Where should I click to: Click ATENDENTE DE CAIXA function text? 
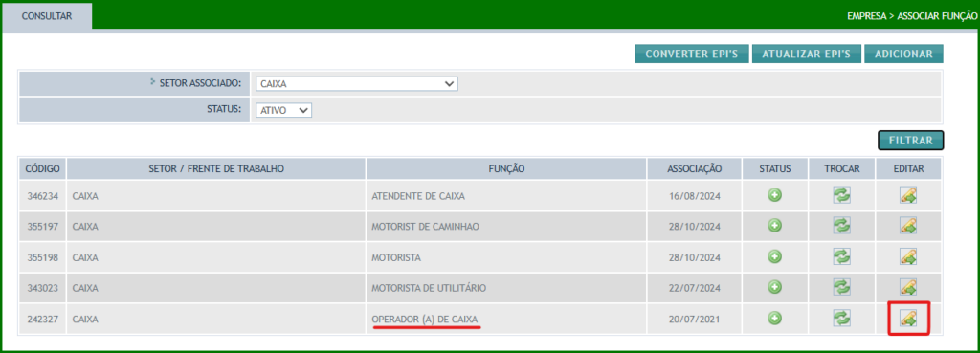418,196
